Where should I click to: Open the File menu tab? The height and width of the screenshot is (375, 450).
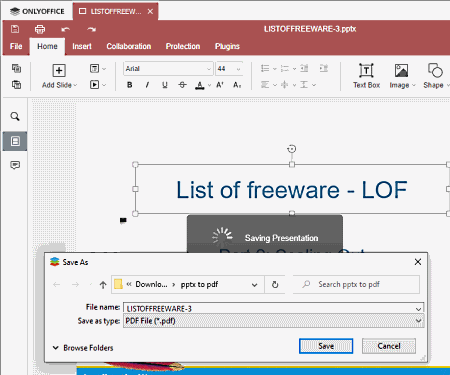tap(16, 46)
